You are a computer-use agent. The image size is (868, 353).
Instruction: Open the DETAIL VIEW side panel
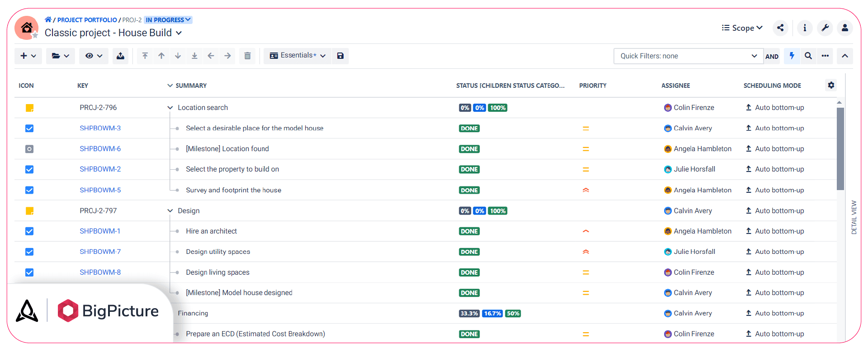click(x=854, y=217)
